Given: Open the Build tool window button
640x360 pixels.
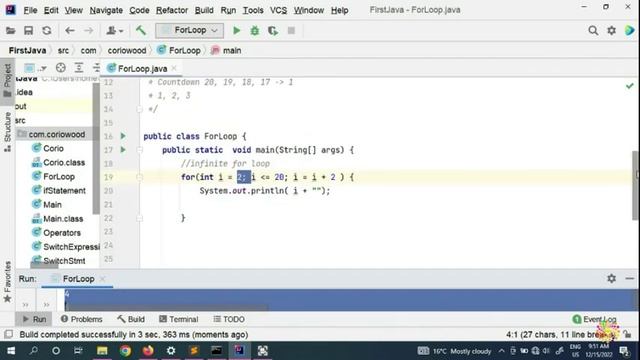Looking at the screenshot, I should pyautogui.click(x=131, y=319).
